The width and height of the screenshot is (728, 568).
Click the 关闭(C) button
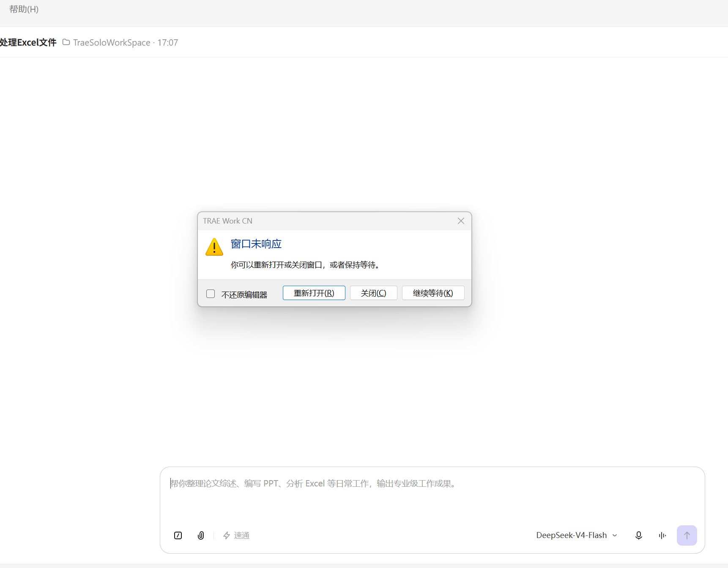coord(374,293)
